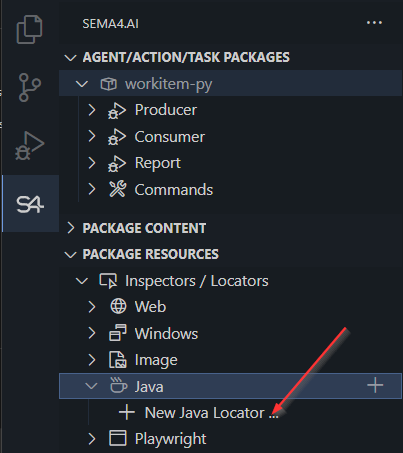Select the Sema4.ai S4 sidebar icon
The image size is (403, 453).
point(30,204)
